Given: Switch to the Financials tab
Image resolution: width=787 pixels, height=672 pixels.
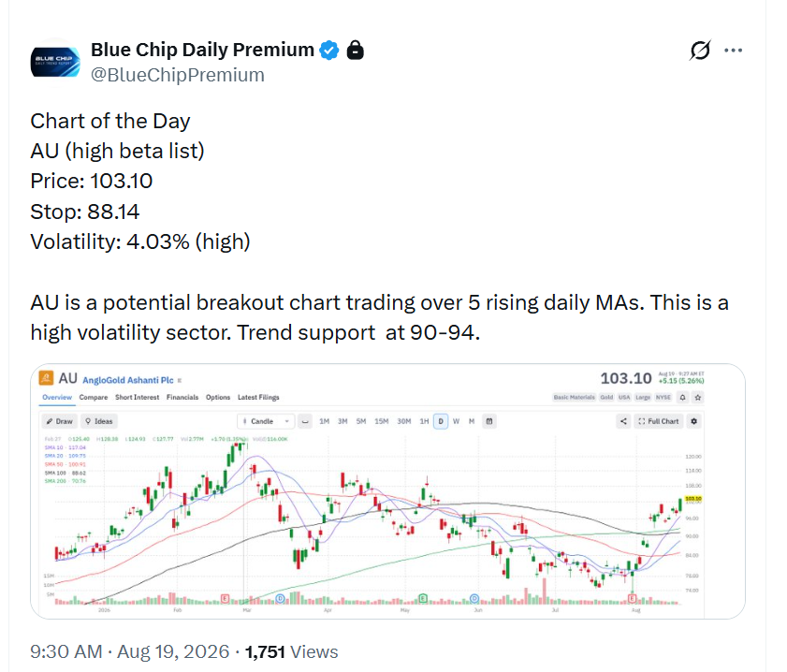Looking at the screenshot, I should tap(182, 397).
